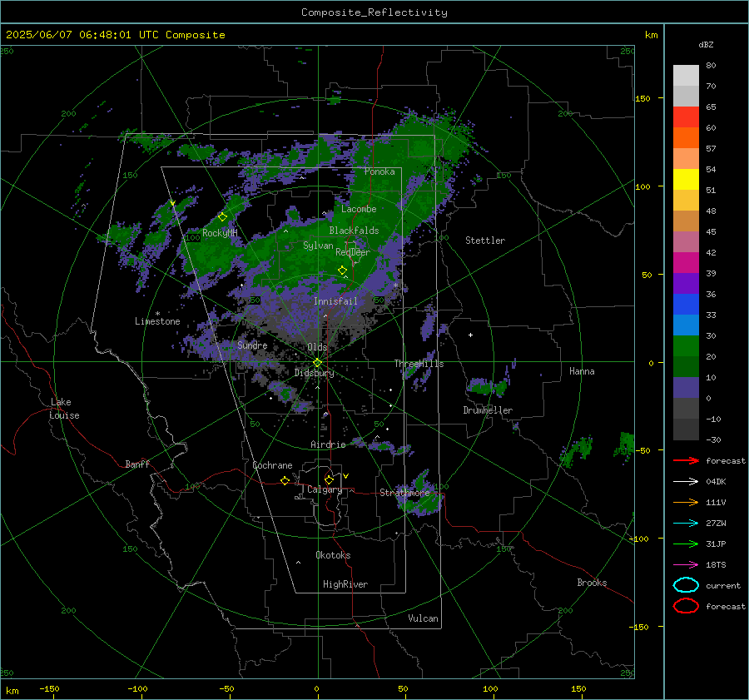Click the Calgary city label
Image resolution: width=749 pixels, height=700 pixels.
pos(325,489)
